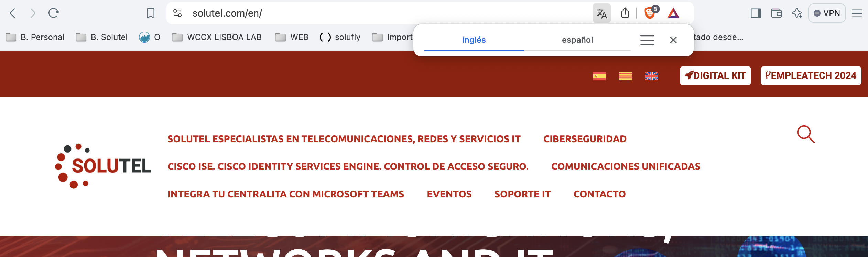Open Brave Wallet icon
This screenshot has height=257, width=868.
[x=776, y=13]
